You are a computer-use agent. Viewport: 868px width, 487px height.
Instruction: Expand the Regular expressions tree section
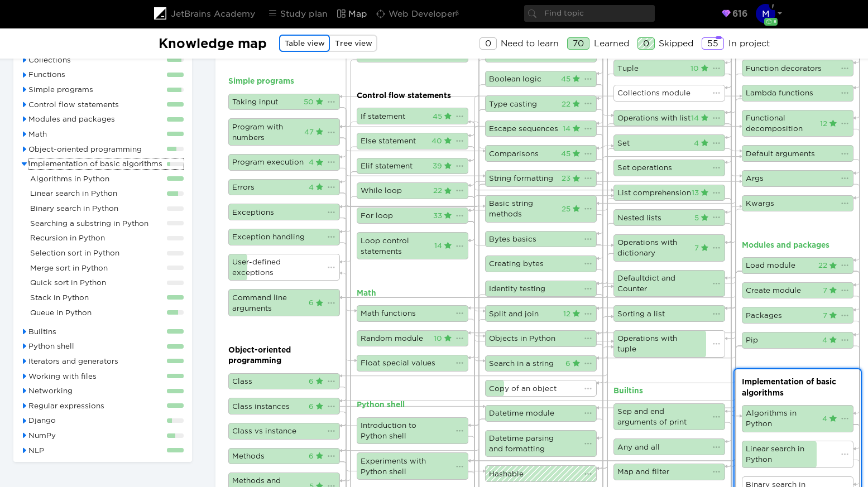pos(25,406)
